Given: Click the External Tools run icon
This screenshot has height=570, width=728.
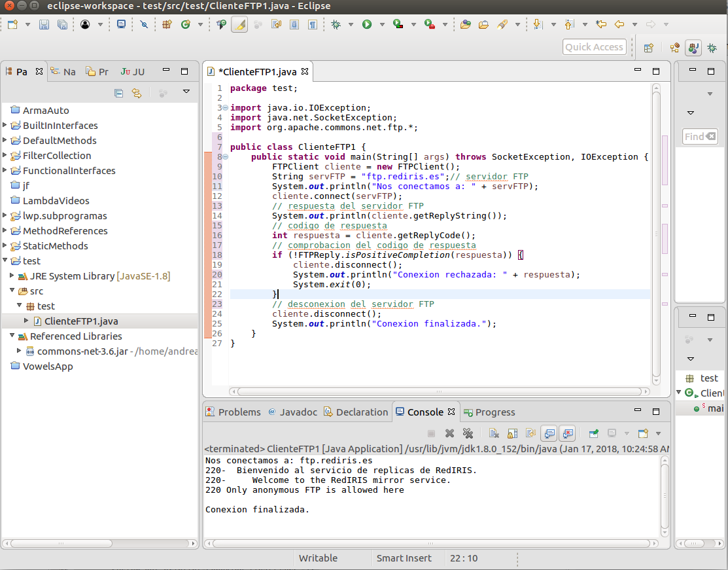Looking at the screenshot, I should 430,24.
